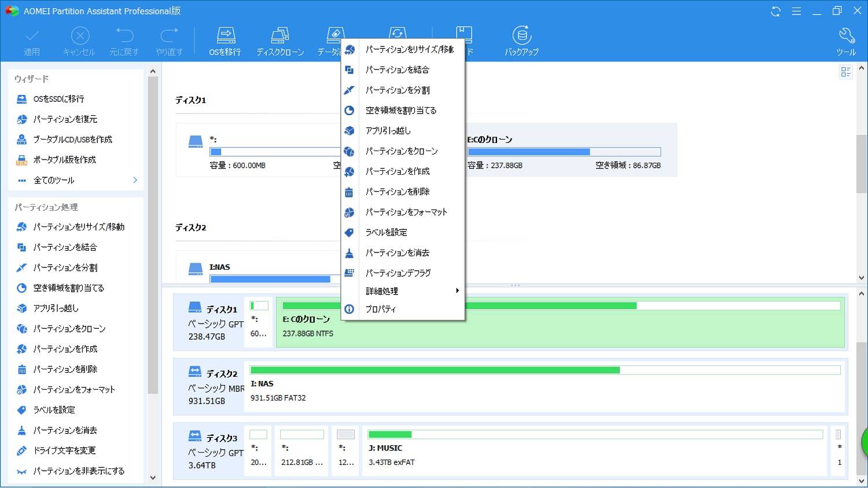The height and width of the screenshot is (488, 868).
Task: Select the E:Cのクローン partition card
Action: (x=571, y=150)
